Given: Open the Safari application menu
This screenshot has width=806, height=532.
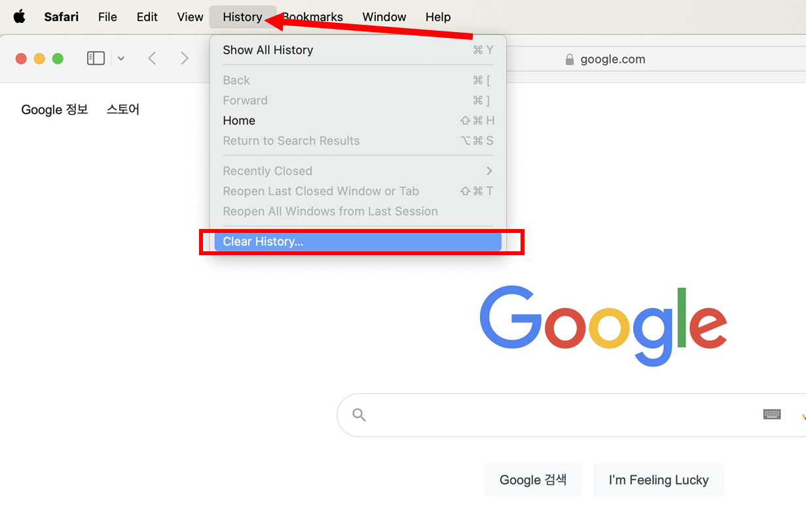Looking at the screenshot, I should (62, 17).
